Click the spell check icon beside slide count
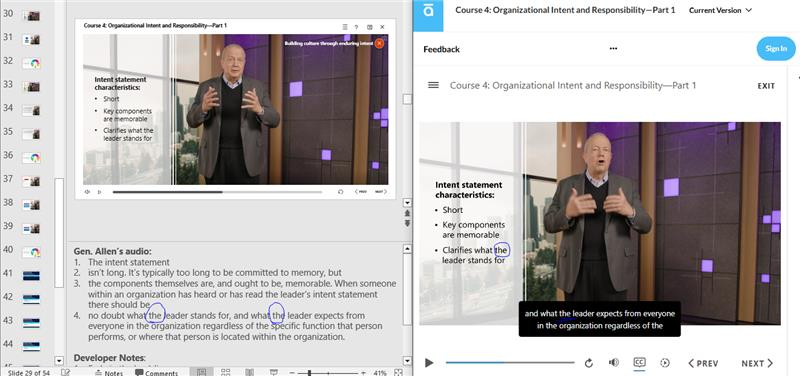 click(x=65, y=373)
